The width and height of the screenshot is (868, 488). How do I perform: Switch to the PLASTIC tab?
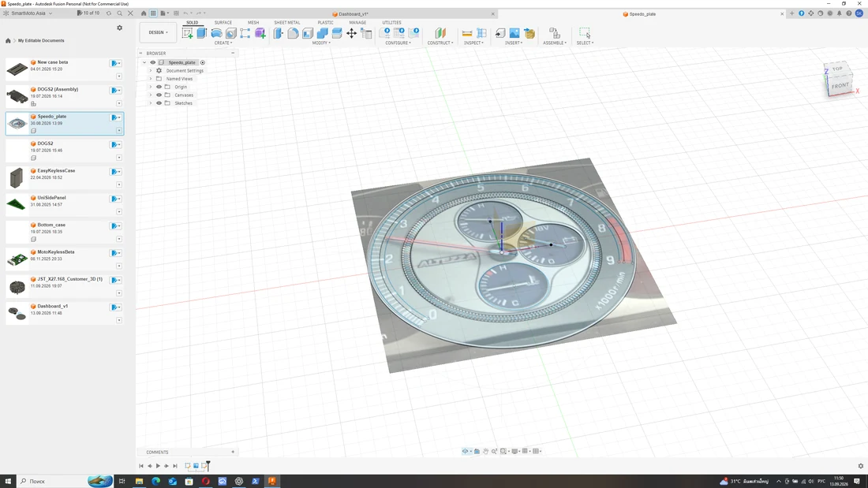325,23
